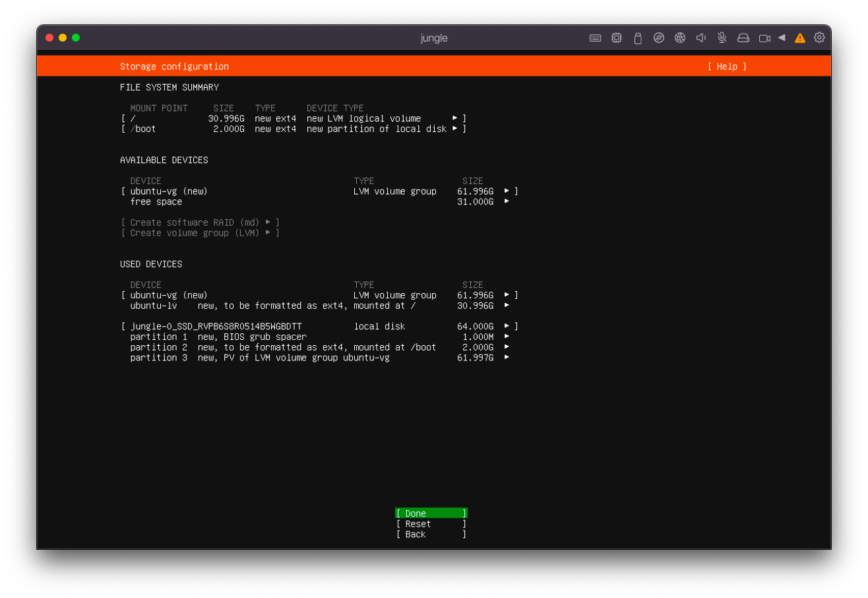
Task: Click the keyboard icon in the VM toolbar
Action: click(x=595, y=38)
